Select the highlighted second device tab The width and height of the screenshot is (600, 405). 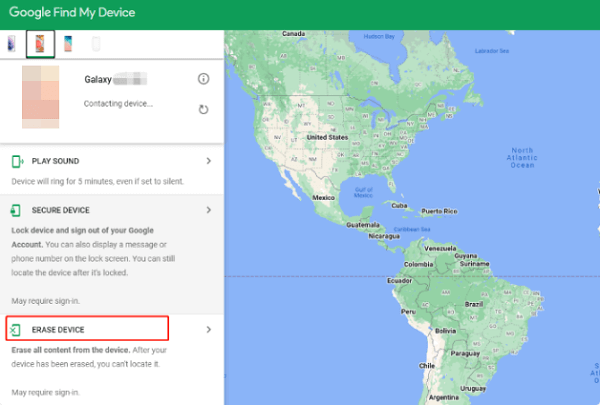[40, 44]
